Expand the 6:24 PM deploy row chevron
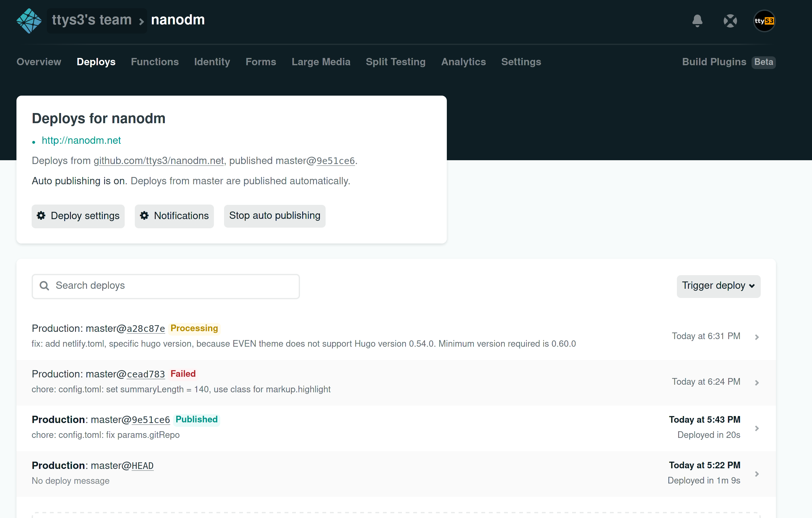This screenshot has height=518, width=812. tap(757, 383)
